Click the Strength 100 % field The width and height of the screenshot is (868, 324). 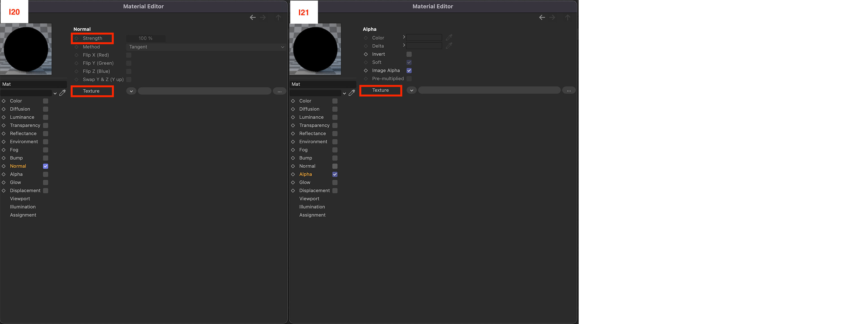coord(146,38)
